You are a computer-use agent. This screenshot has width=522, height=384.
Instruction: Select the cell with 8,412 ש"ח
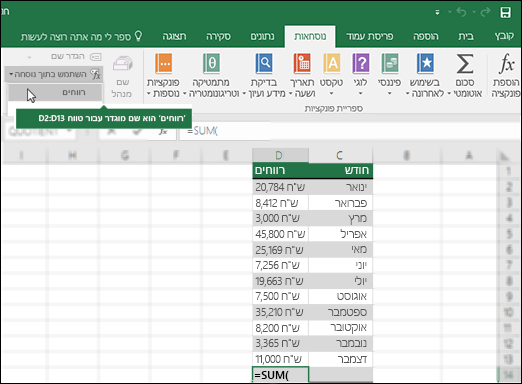[280, 203]
